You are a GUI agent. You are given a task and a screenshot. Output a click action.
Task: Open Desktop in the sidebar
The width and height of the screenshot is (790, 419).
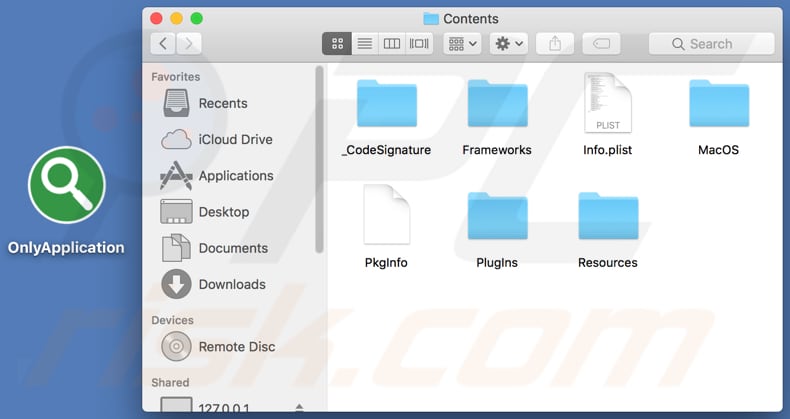click(x=234, y=212)
